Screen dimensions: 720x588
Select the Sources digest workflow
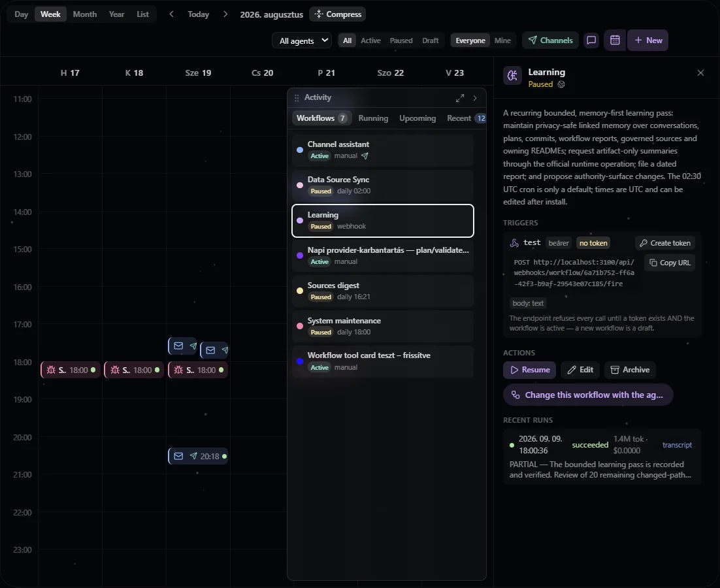coord(382,291)
